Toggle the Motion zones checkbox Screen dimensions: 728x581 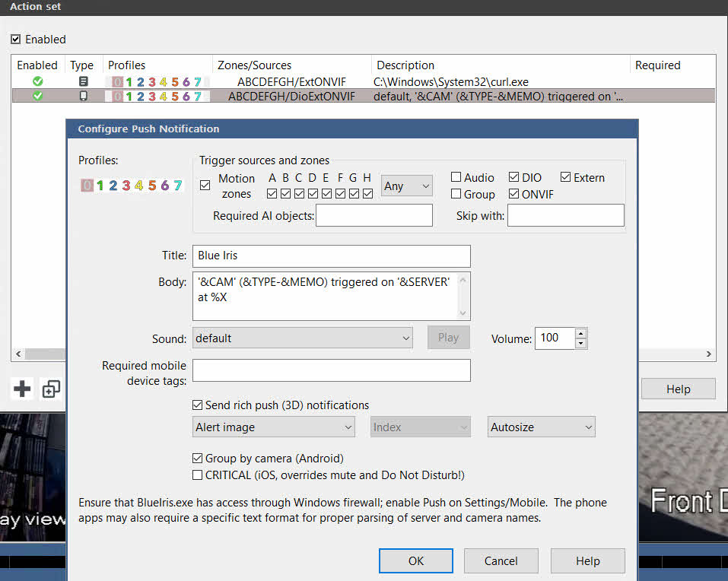coord(205,186)
